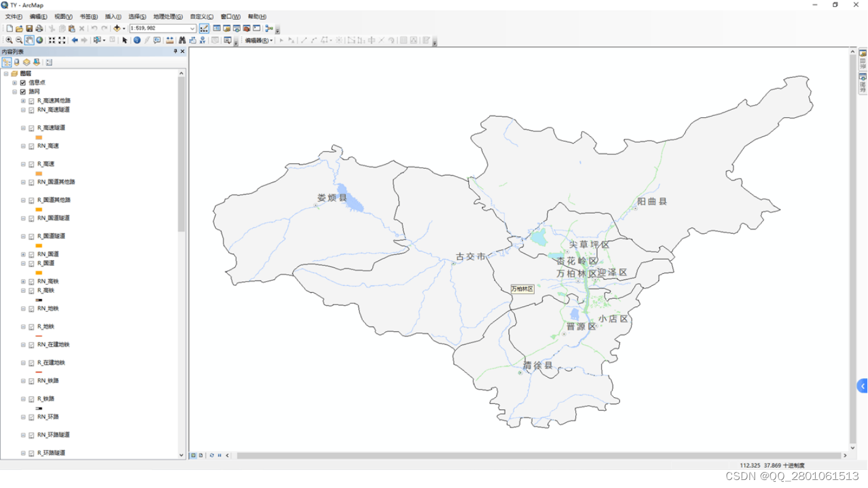Open a map document with the folder icon
The height and width of the screenshot is (488, 868).
point(19,28)
